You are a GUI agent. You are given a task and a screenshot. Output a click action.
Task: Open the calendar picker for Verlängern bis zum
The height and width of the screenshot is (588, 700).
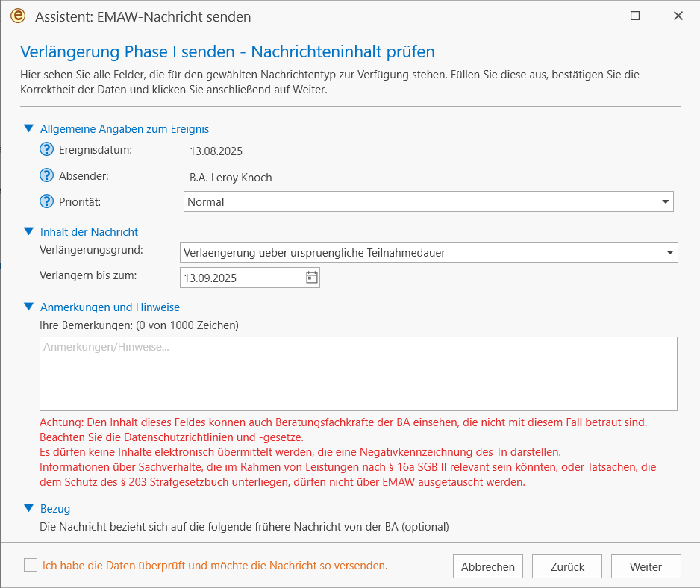coord(312,278)
